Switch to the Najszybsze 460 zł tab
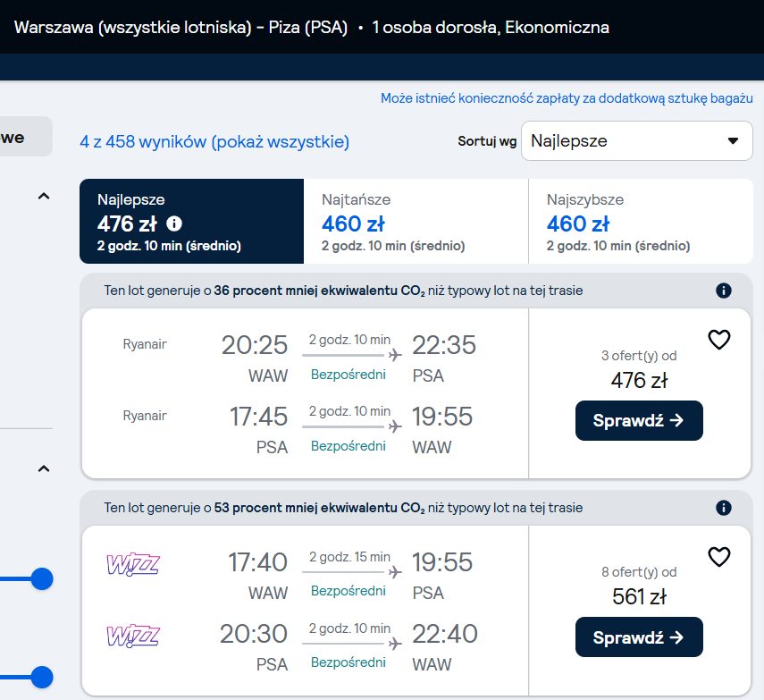Image resolution: width=764 pixels, height=700 pixels. tap(640, 222)
